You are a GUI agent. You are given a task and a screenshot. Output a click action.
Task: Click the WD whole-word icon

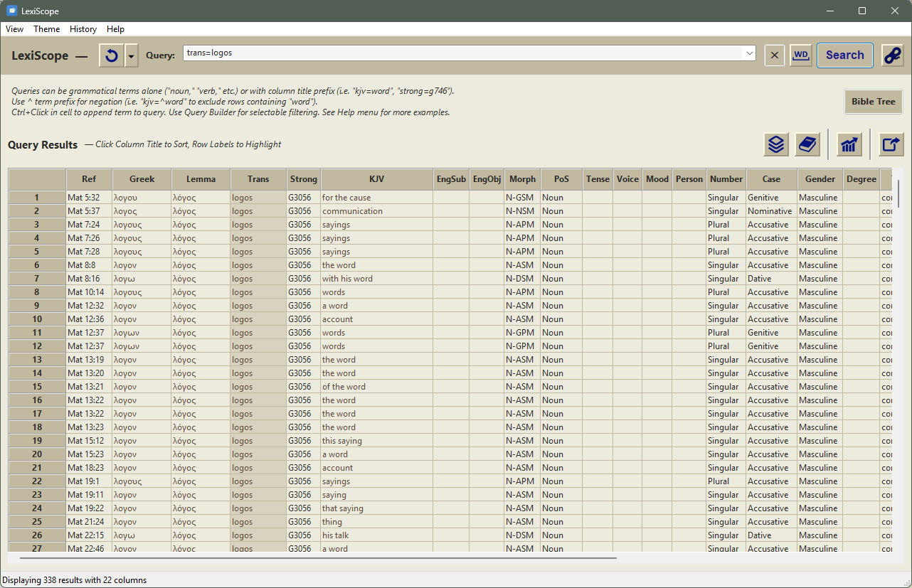pyautogui.click(x=801, y=55)
